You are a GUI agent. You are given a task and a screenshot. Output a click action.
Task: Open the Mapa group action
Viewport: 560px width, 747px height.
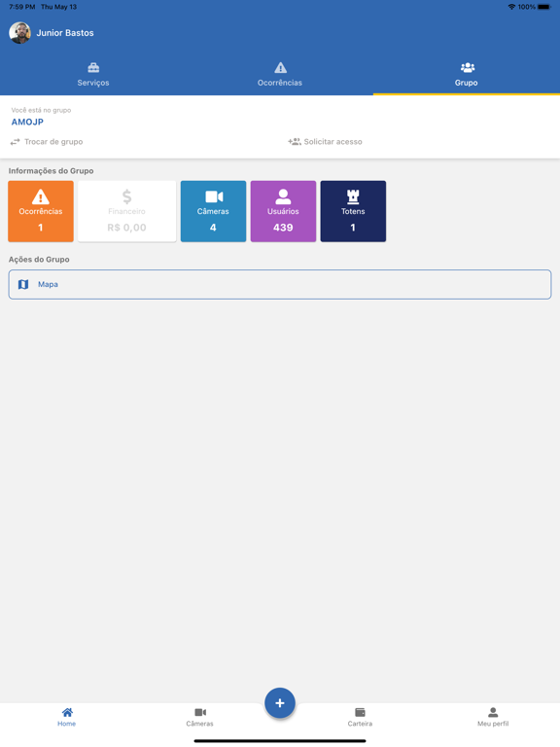coord(280,284)
